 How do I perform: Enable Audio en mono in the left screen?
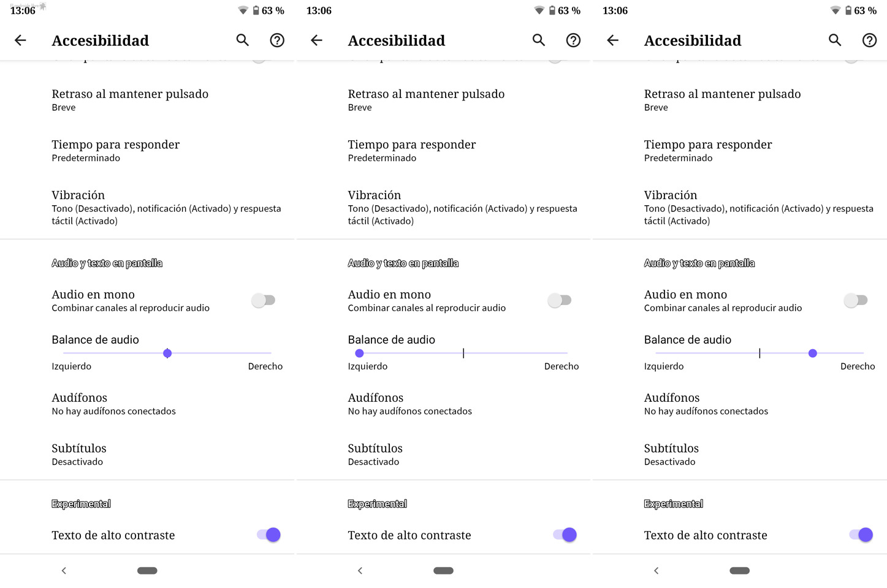[x=264, y=300]
